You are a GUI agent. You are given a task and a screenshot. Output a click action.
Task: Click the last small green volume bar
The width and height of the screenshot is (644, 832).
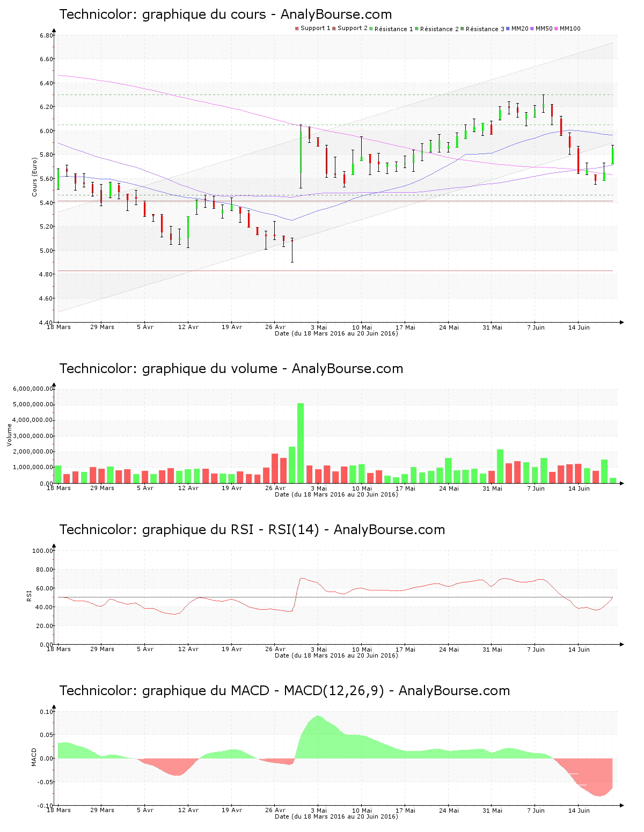point(613,480)
